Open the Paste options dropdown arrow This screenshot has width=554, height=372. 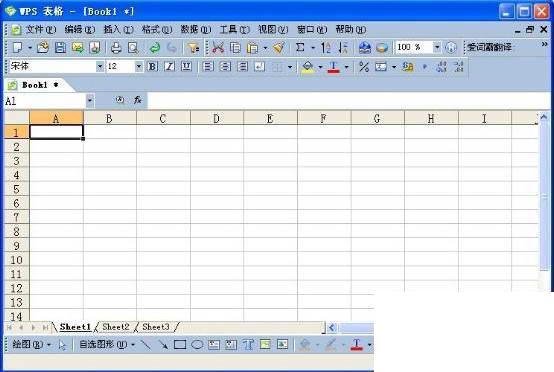265,47
